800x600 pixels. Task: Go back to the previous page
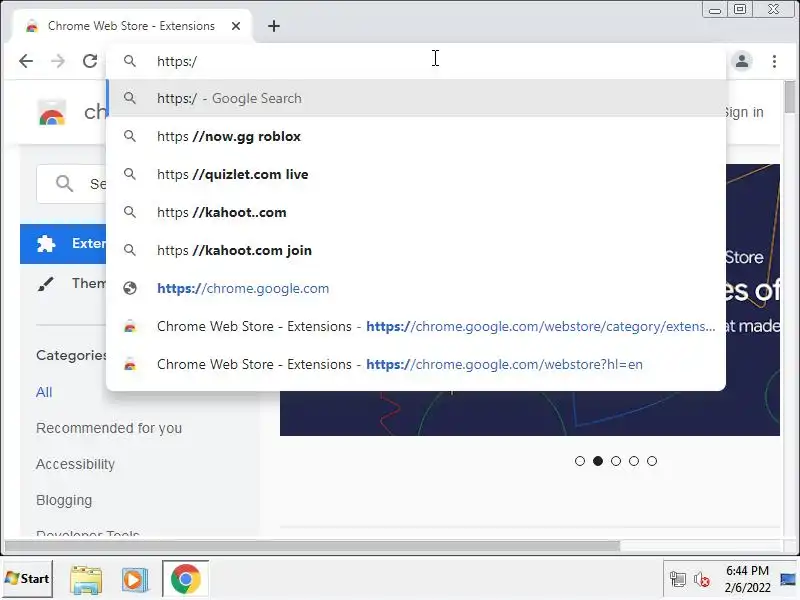pos(26,61)
